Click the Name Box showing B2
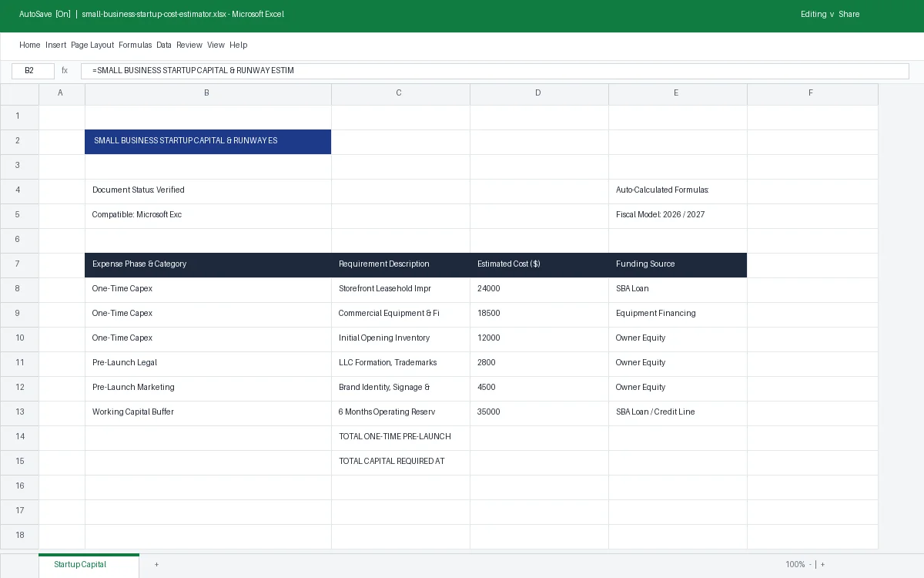 (33, 71)
